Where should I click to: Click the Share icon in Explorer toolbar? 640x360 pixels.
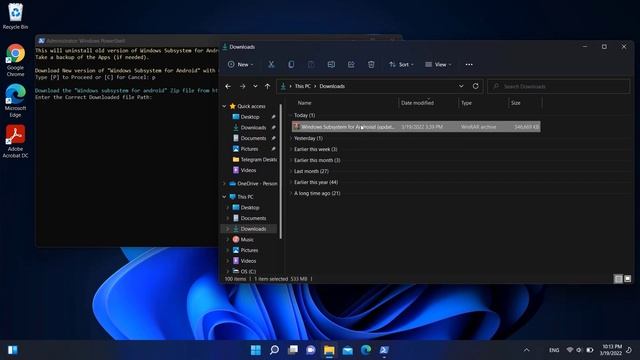(x=351, y=64)
